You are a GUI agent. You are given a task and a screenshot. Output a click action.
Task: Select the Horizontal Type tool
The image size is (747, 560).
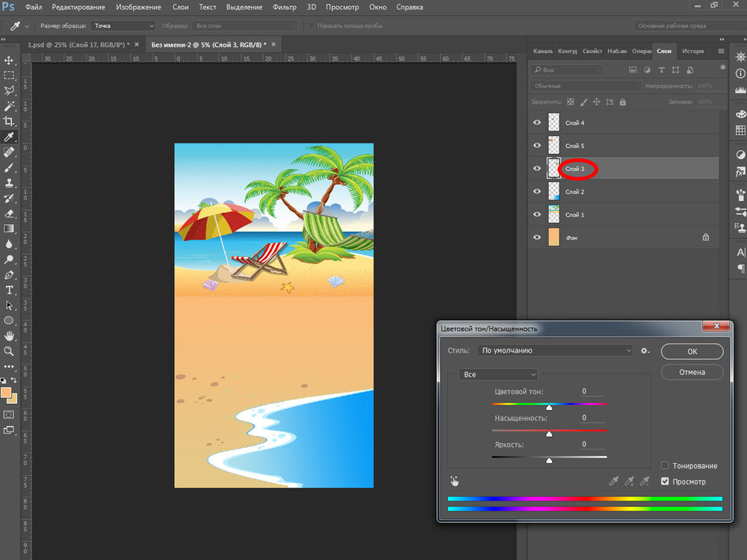(9, 290)
